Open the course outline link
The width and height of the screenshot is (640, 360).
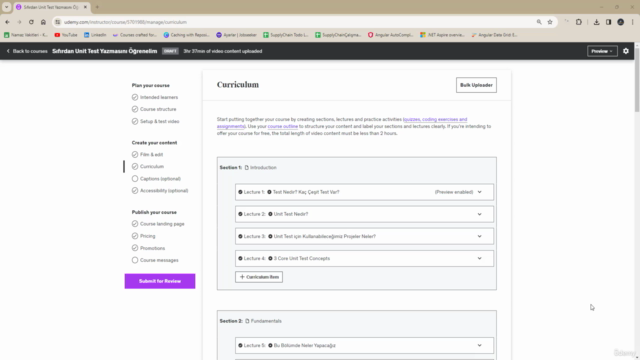coord(282,127)
